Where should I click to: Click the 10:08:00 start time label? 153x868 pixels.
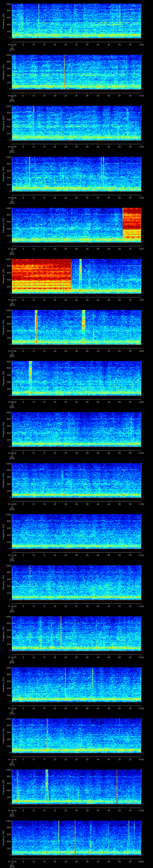pyautogui.click(x=12, y=402)
